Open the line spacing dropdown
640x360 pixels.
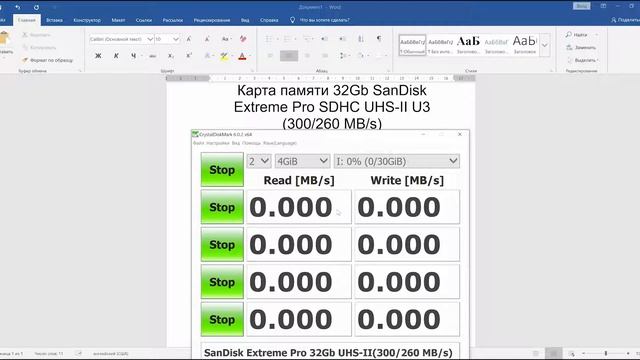pyautogui.click(x=344, y=56)
